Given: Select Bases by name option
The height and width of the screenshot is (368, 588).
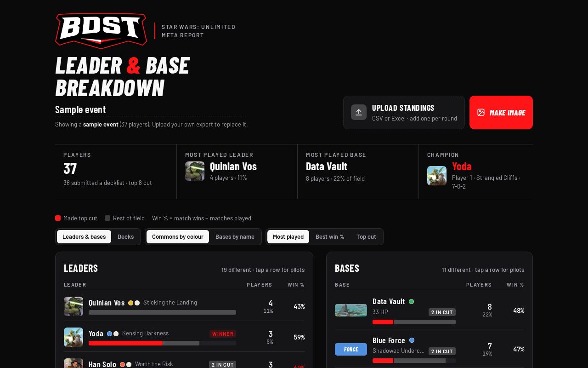Looking at the screenshot, I should tap(235, 236).
